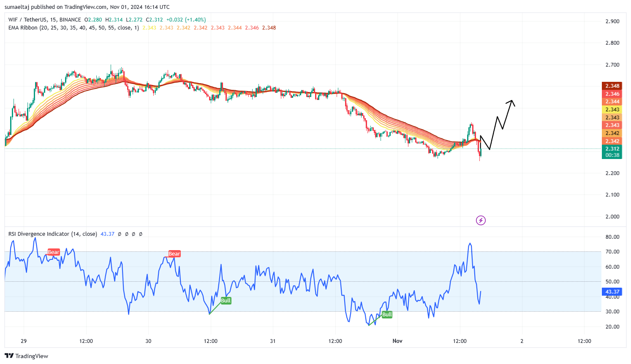The image size is (631, 364).
Task: Click the 29 date on time axis
Action: point(24,341)
